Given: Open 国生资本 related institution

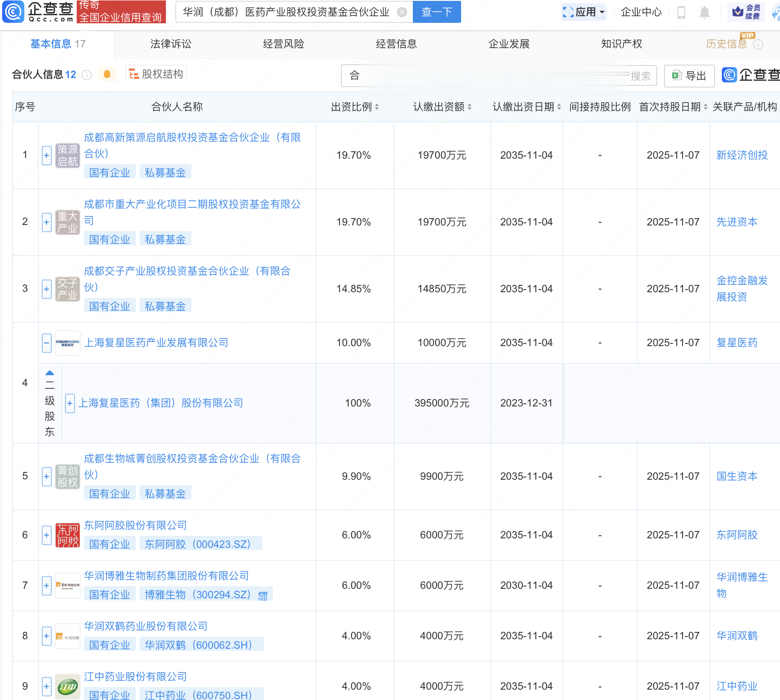Looking at the screenshot, I should tap(737, 477).
